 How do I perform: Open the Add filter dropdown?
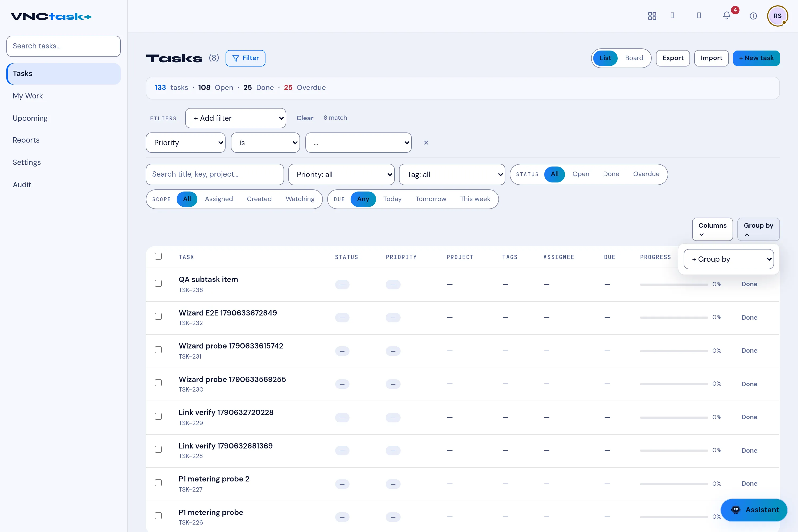point(235,118)
